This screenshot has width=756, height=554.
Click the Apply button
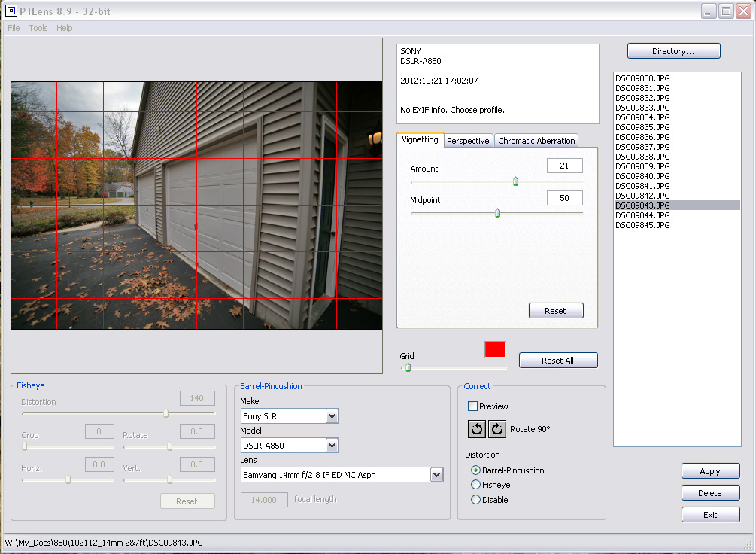(710, 471)
